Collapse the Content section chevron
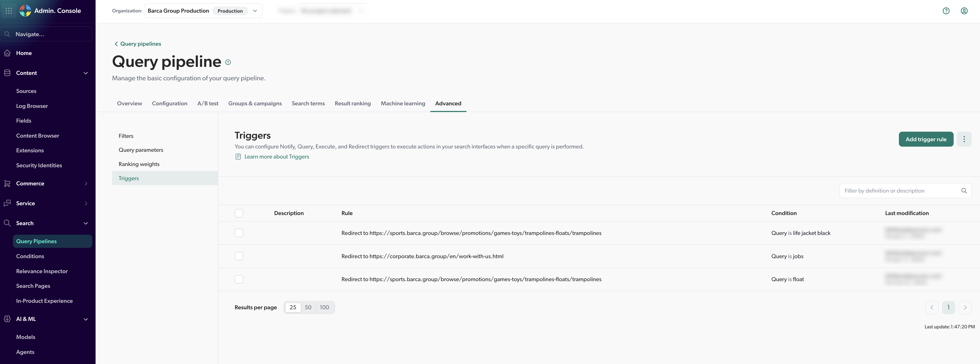 [85, 73]
